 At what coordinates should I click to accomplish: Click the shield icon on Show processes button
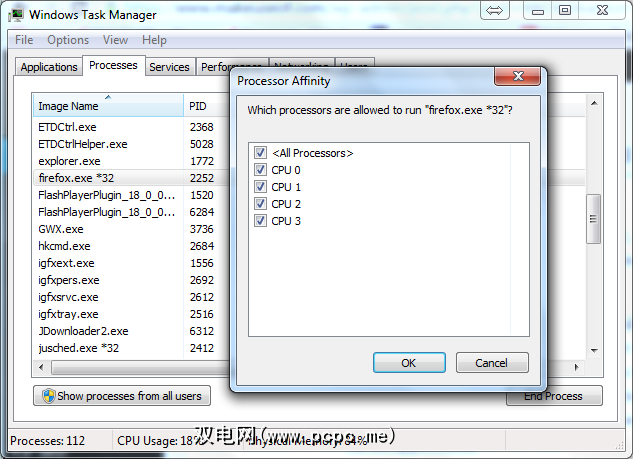tap(49, 396)
